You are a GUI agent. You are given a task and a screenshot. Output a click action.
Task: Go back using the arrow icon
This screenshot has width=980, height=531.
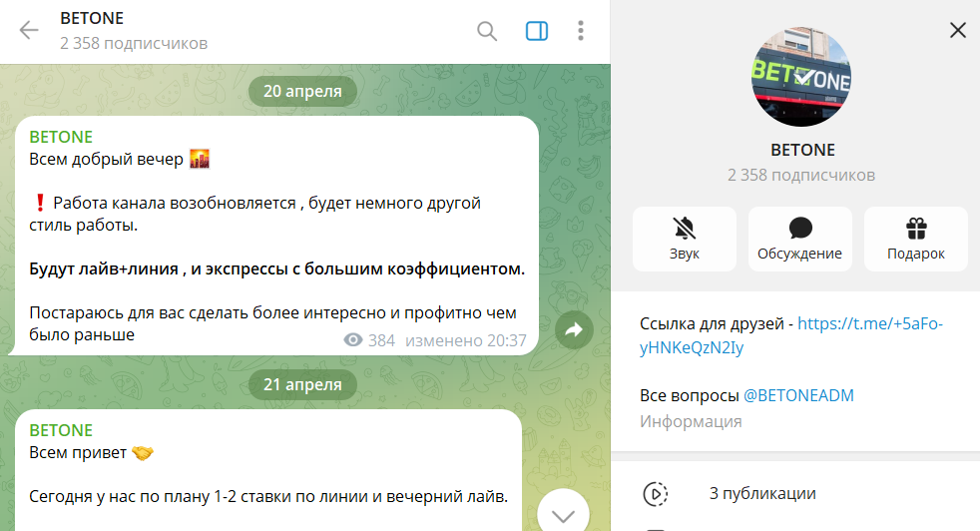click(x=29, y=30)
